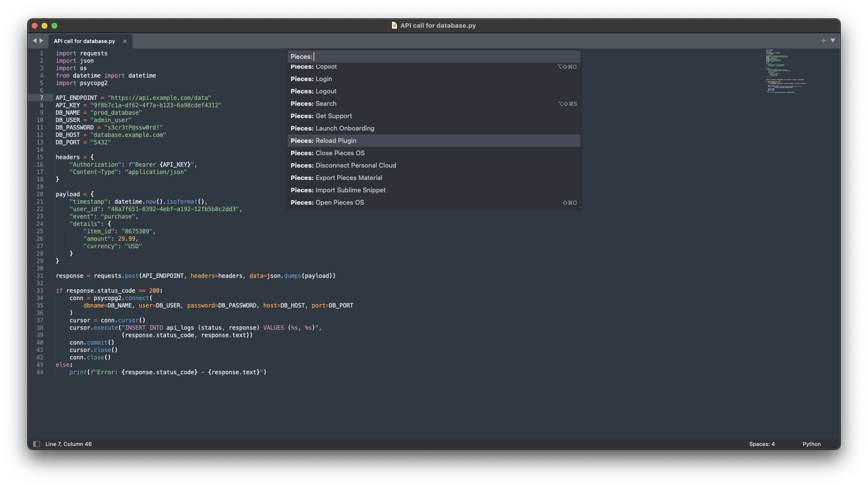This screenshot has width=868, height=486.
Task: Close the window with red button
Action: (x=35, y=26)
